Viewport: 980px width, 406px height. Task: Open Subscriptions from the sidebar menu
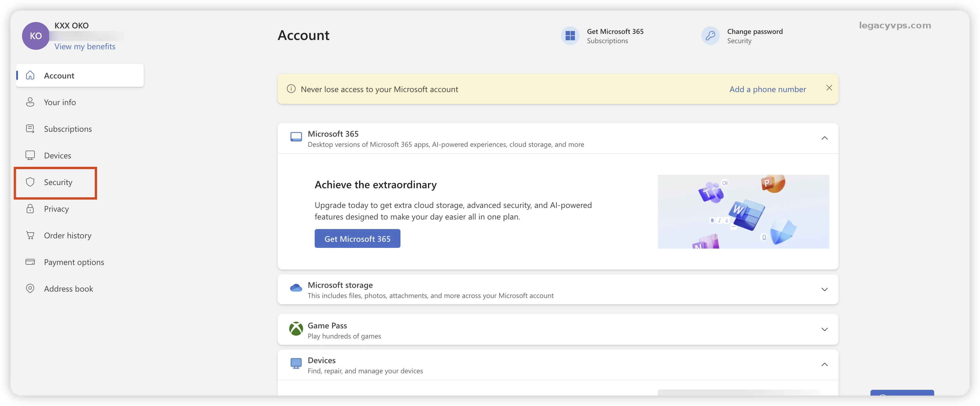click(x=68, y=129)
